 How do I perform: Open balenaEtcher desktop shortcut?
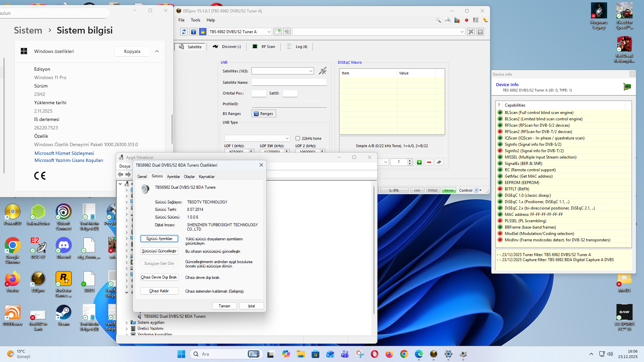pyautogui.click(x=38, y=215)
